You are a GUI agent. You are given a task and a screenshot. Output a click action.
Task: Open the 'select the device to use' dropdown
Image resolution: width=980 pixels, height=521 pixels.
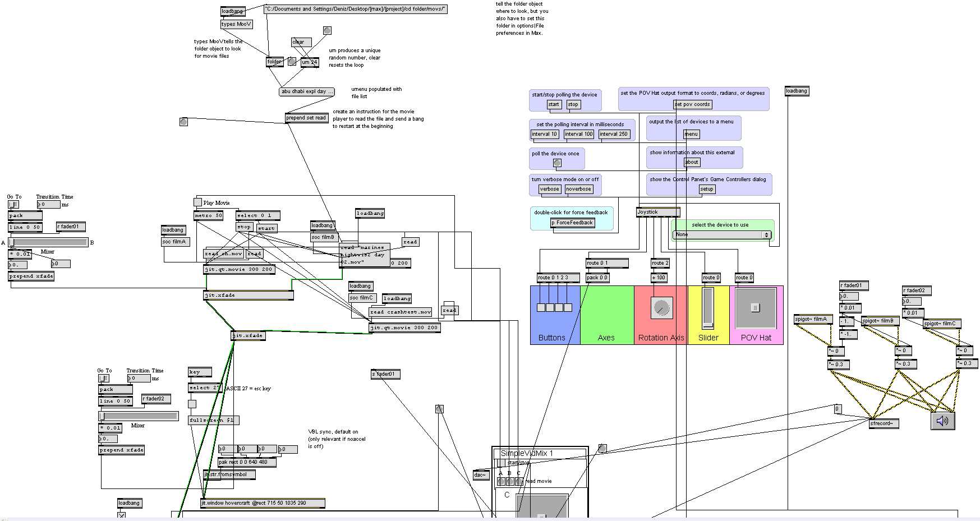click(x=722, y=235)
